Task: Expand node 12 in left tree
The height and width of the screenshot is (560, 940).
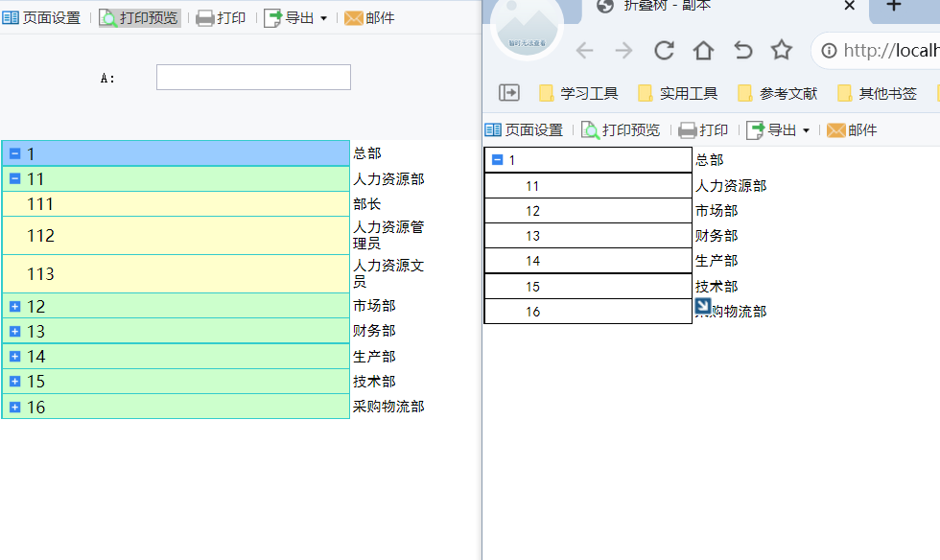Action: click(x=15, y=306)
